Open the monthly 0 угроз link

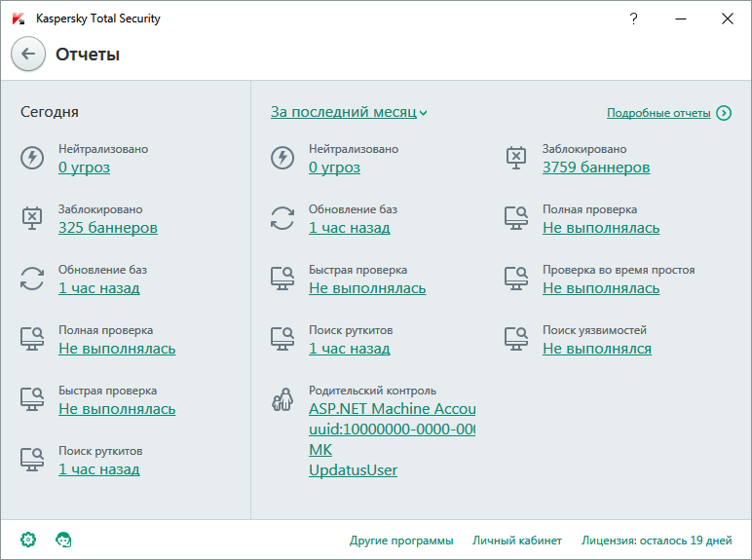pyautogui.click(x=334, y=168)
